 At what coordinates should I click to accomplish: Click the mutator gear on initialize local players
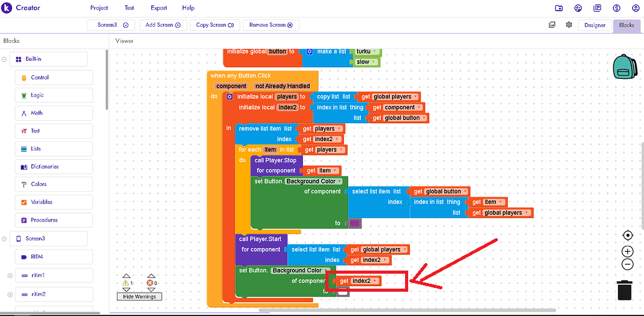click(230, 97)
